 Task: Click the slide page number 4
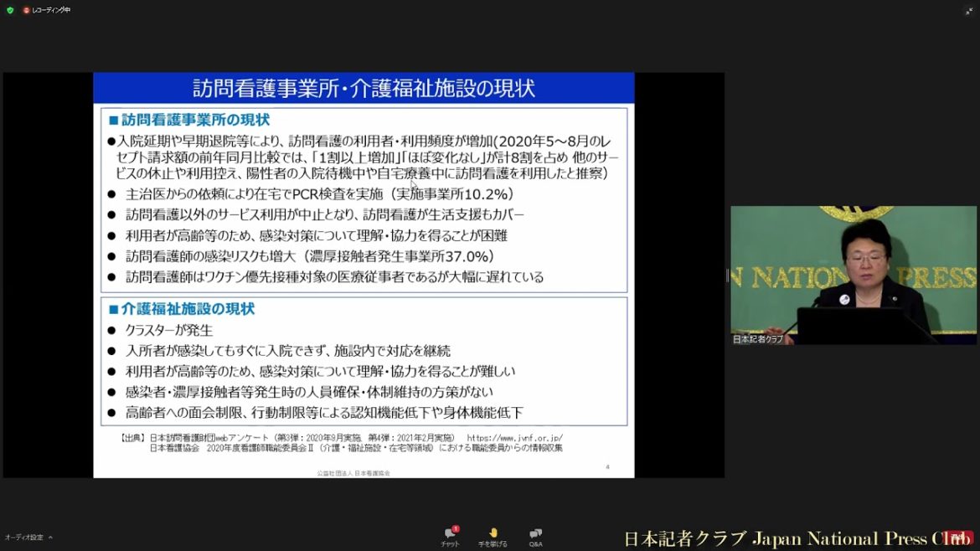point(607,466)
